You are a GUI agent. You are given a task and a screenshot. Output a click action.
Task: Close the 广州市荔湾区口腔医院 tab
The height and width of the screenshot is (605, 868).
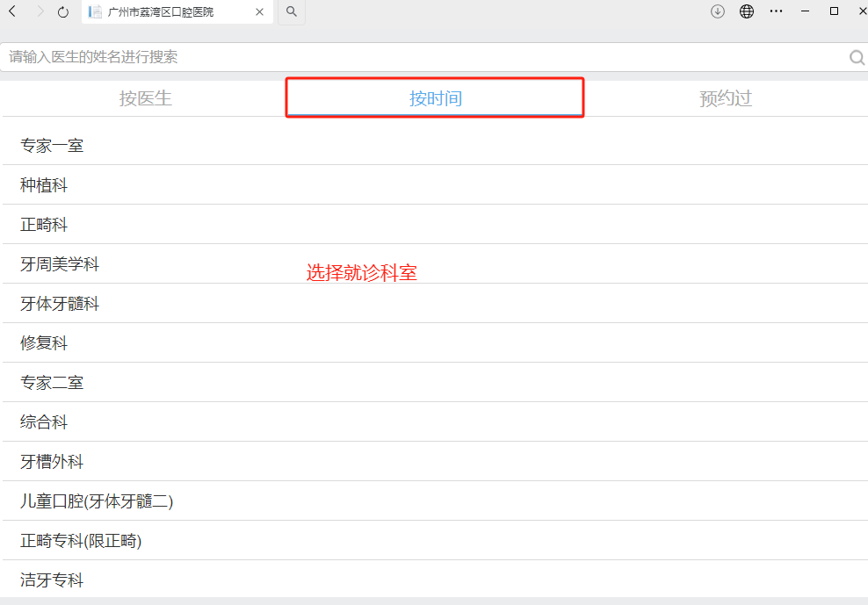(260, 12)
